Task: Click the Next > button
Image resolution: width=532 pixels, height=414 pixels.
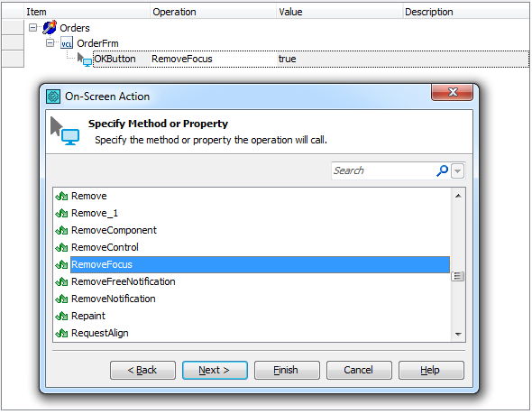Action: 215,370
